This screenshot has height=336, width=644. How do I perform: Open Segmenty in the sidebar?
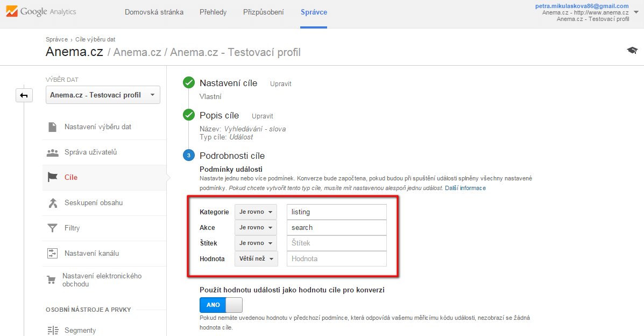pyautogui.click(x=80, y=330)
